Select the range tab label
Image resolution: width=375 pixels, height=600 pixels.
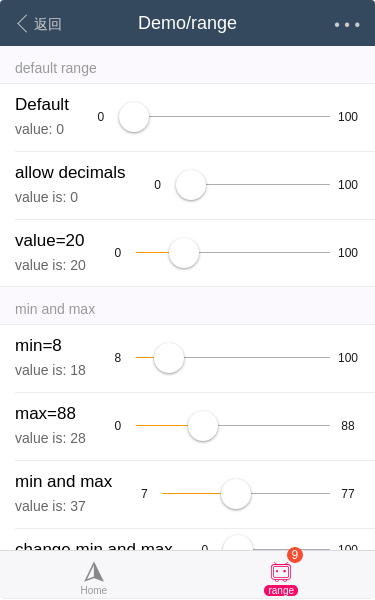[x=281, y=590]
